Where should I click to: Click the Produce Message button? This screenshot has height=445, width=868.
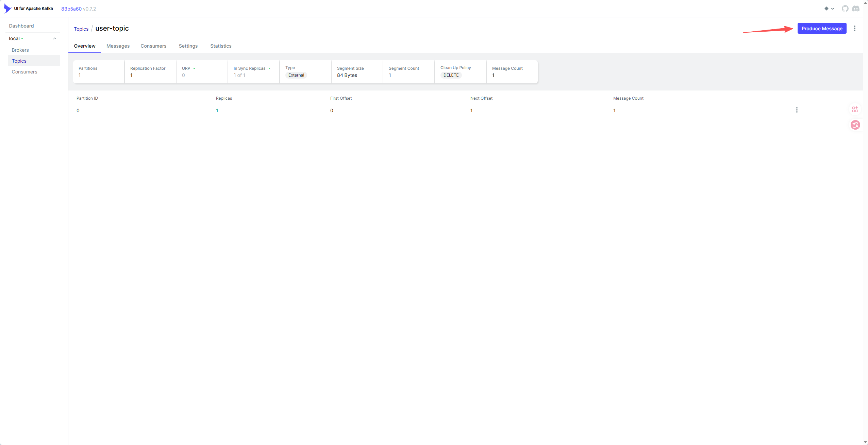click(821, 29)
